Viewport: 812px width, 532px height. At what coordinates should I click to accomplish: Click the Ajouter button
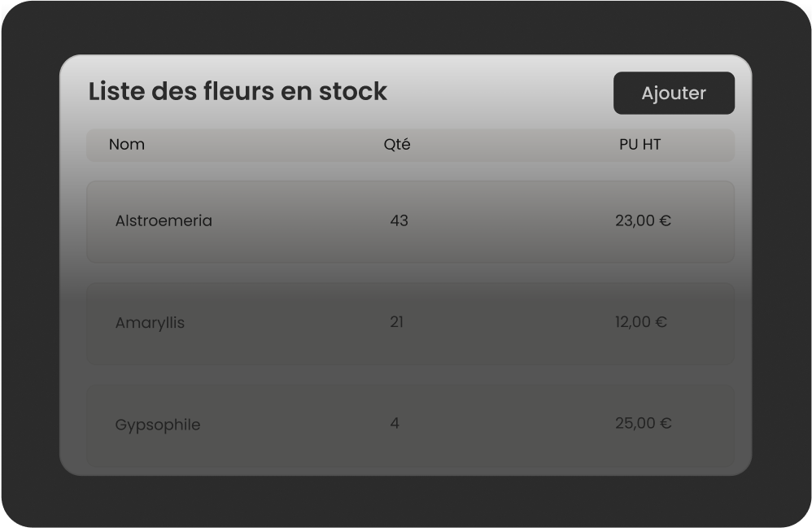point(674,94)
